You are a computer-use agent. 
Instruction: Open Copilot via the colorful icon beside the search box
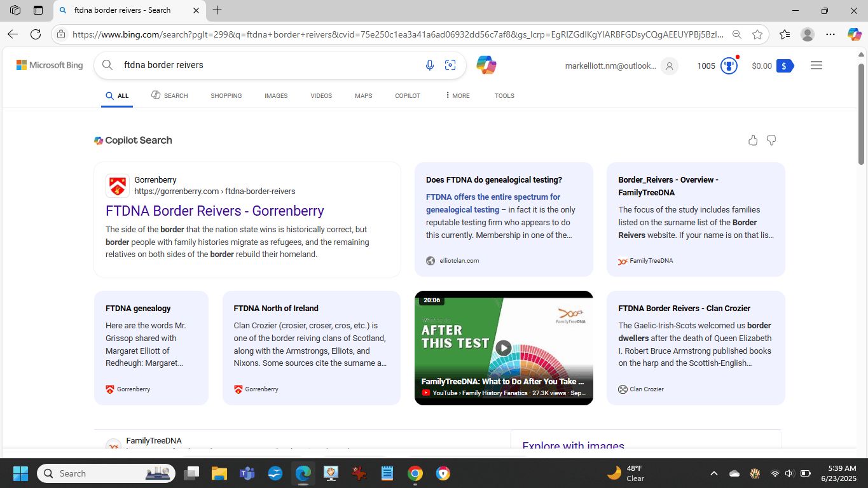(486, 65)
